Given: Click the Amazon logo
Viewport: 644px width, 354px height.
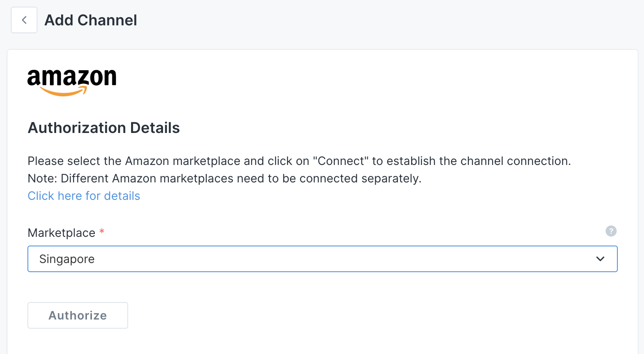Looking at the screenshot, I should tap(72, 79).
